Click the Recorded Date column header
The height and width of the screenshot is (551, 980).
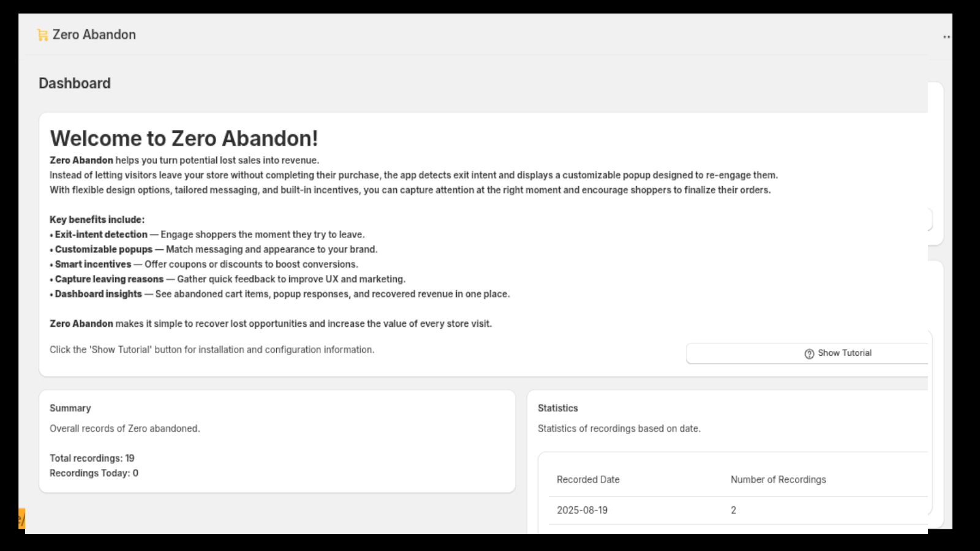(588, 479)
